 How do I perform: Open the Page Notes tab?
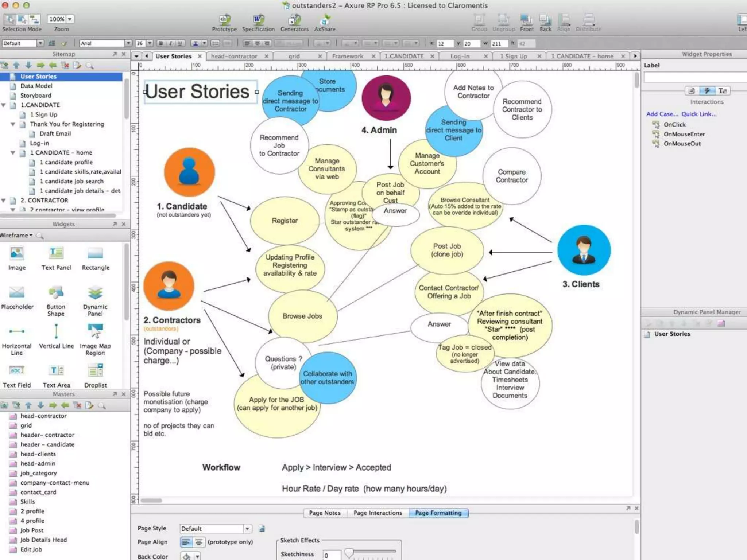point(325,513)
